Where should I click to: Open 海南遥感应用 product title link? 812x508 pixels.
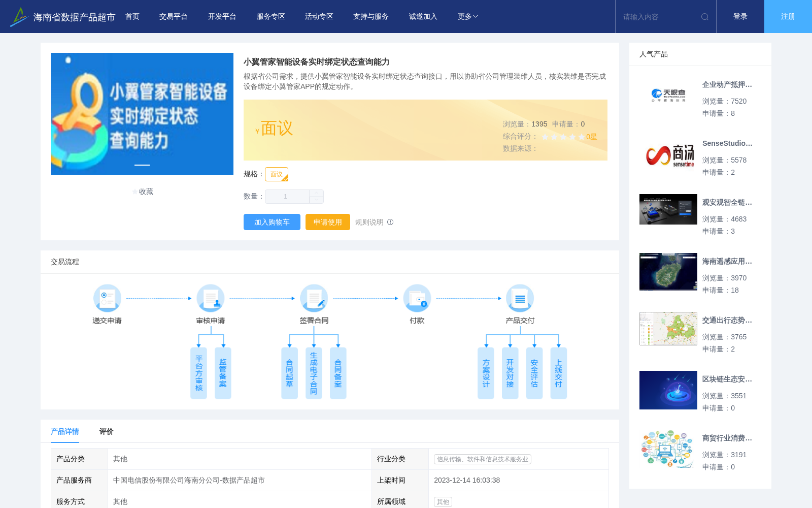point(727,261)
